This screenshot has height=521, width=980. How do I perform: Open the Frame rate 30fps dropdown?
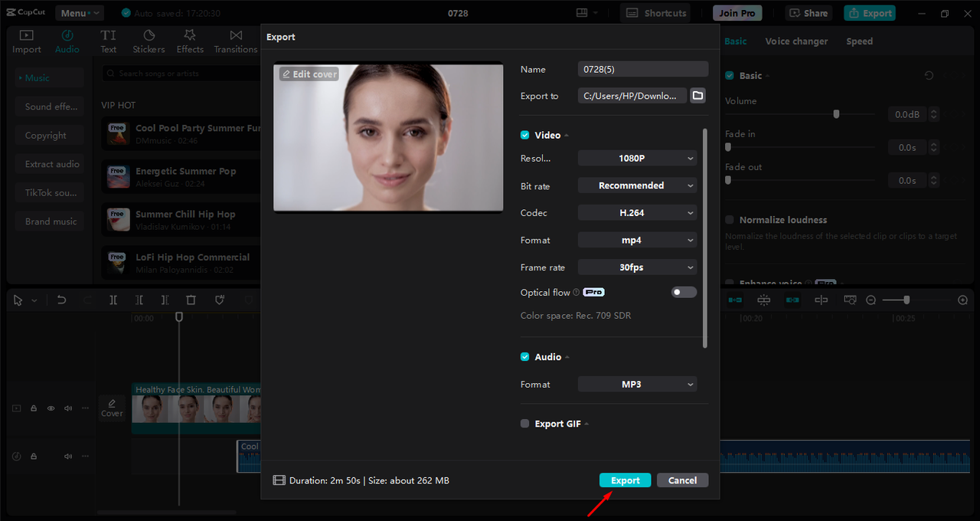tap(637, 267)
